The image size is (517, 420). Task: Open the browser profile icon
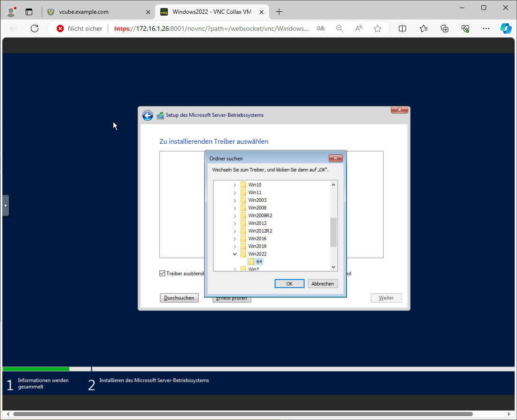[x=11, y=12]
